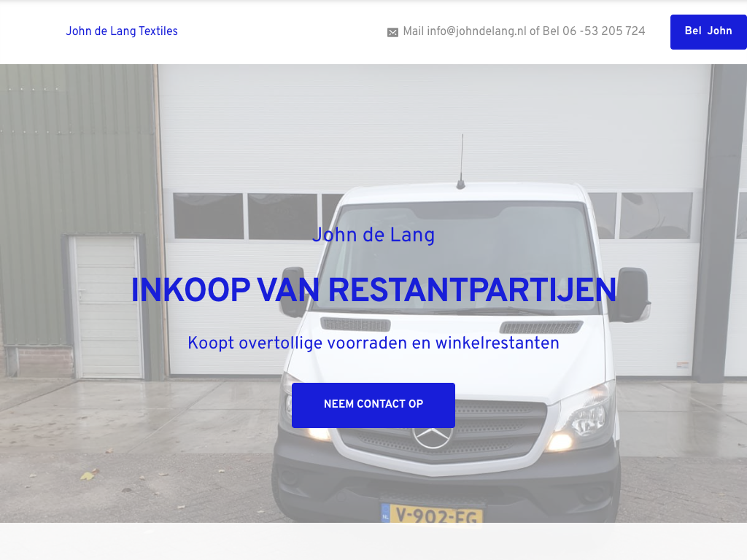Viewport: 747px width, 560px height.
Task: Click the 'Koopt overtollige voorraden en winkelrestanten' tagline
Action: [x=373, y=343]
